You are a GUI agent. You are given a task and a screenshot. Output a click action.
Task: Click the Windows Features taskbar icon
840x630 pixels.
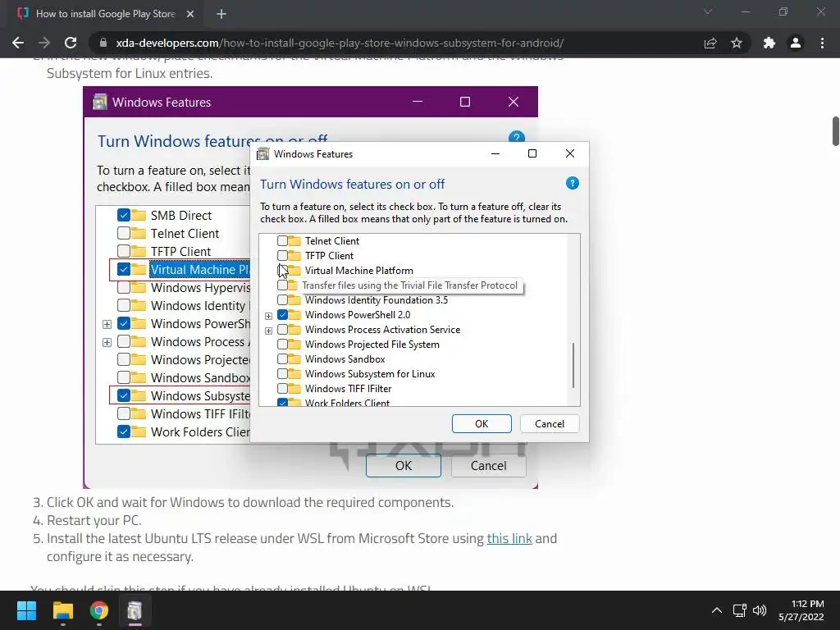135,610
